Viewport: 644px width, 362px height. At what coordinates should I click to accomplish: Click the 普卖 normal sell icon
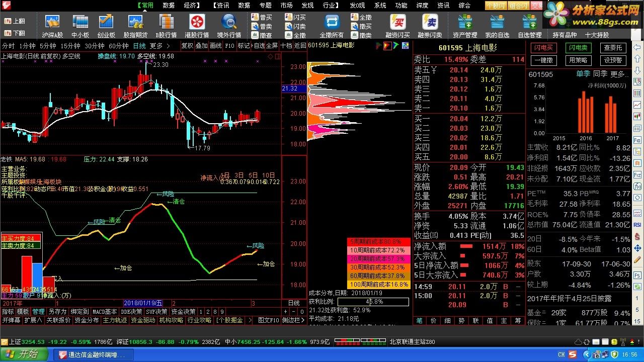tap(261, 26)
